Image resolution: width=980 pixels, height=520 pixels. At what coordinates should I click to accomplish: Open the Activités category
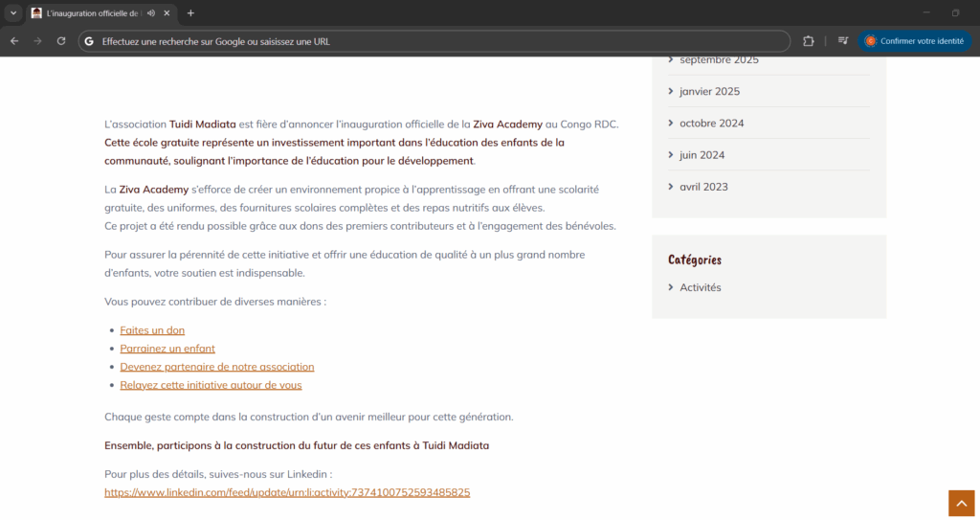coord(700,287)
